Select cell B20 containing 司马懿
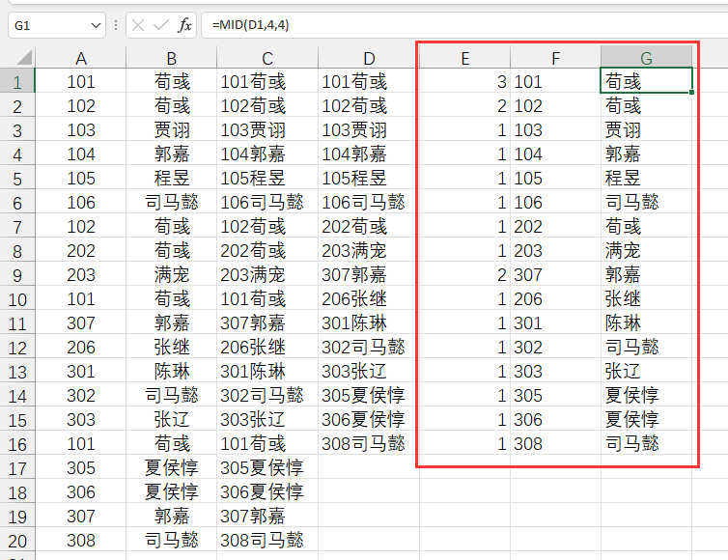728x560 pixels. tap(172, 540)
